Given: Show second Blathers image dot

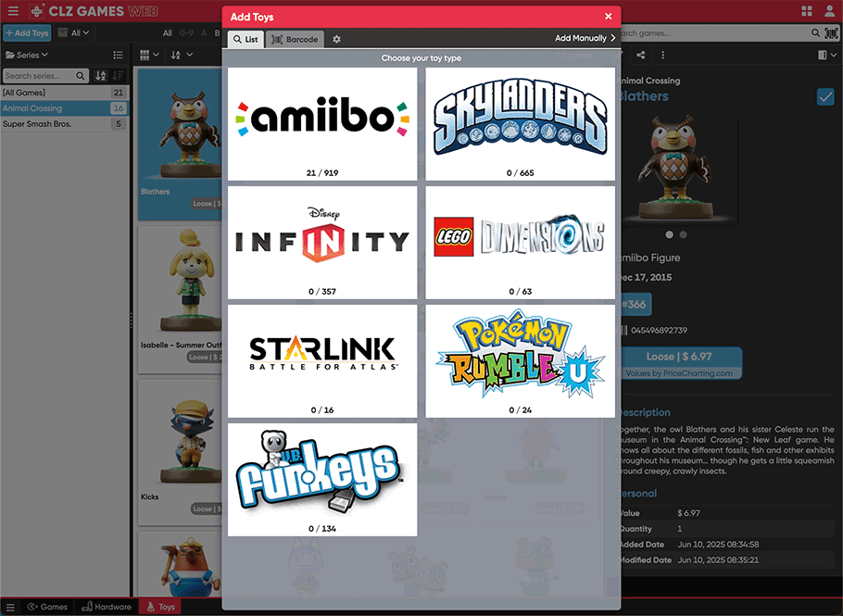Looking at the screenshot, I should point(683,234).
